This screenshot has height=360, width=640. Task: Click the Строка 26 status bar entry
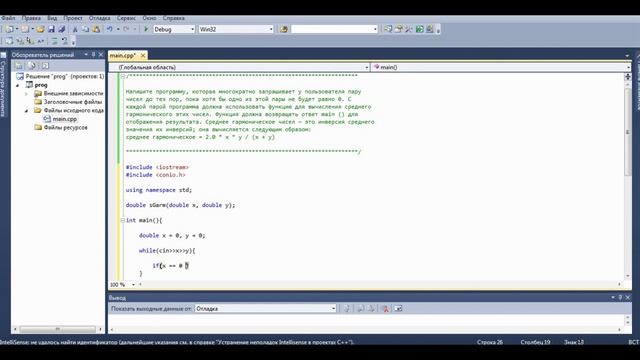(x=490, y=342)
